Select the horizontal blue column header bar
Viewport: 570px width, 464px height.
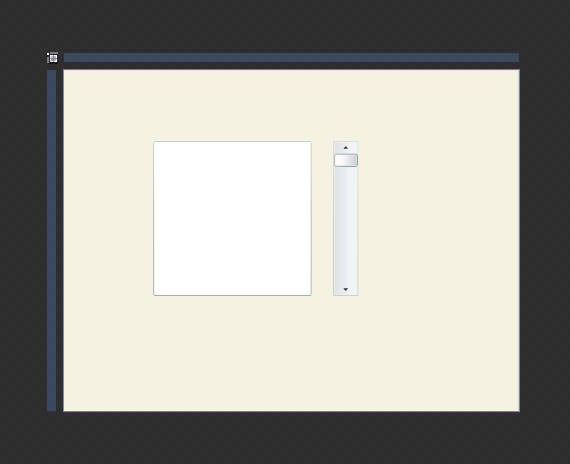point(292,57)
